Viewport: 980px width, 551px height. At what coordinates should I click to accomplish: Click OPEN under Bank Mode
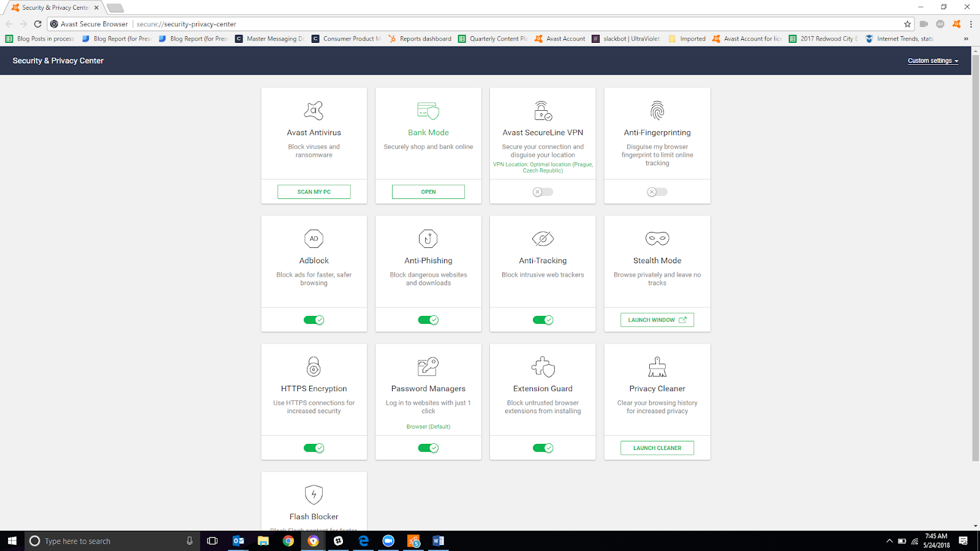click(x=428, y=192)
